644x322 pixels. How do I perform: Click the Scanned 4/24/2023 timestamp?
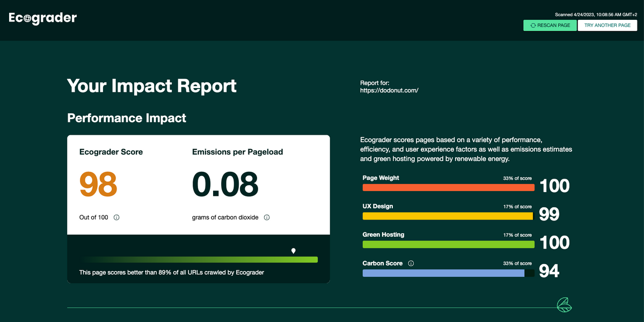click(x=595, y=14)
